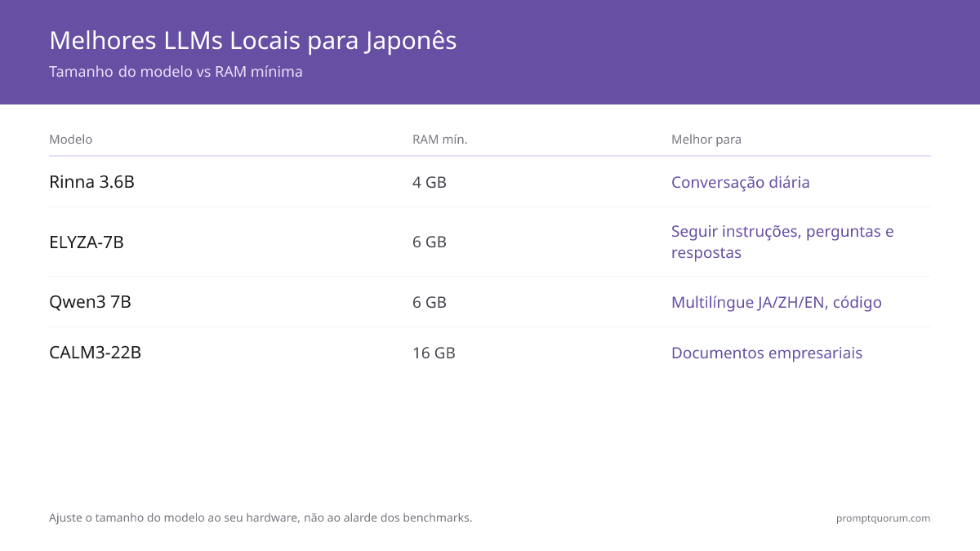Screen dimensions: 980x551
Task: Select the 'Rinna 3.6B' model cell
Action: coord(91,182)
